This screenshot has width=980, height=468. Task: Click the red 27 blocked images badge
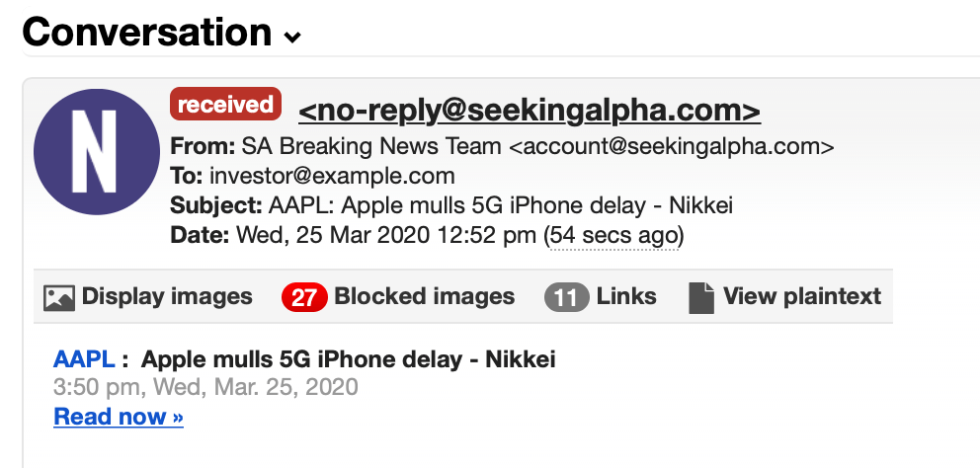coord(304,297)
